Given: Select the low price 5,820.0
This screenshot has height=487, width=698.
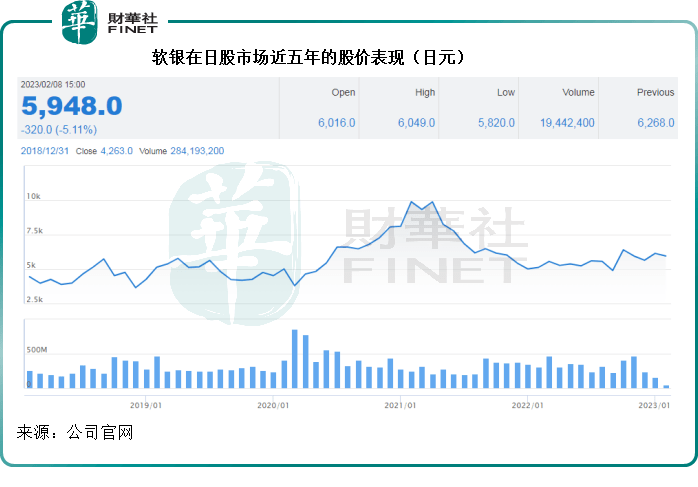Looking at the screenshot, I should coord(496,123).
